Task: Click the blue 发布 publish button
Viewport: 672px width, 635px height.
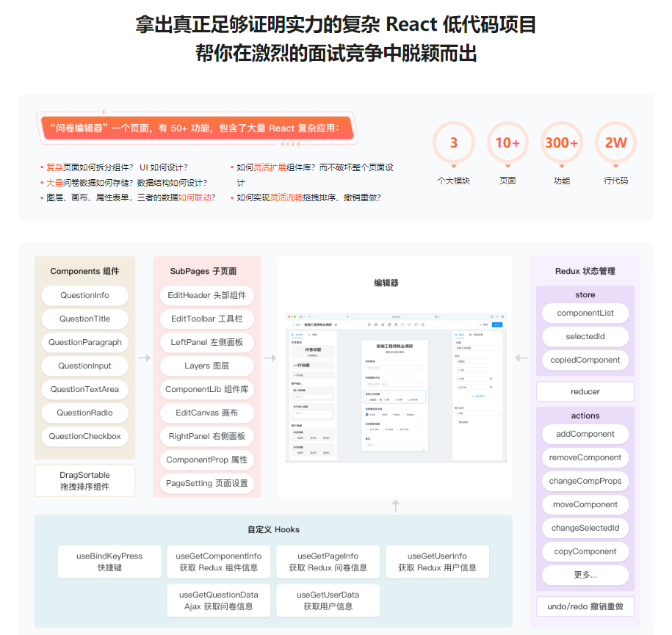Action: coord(498,324)
